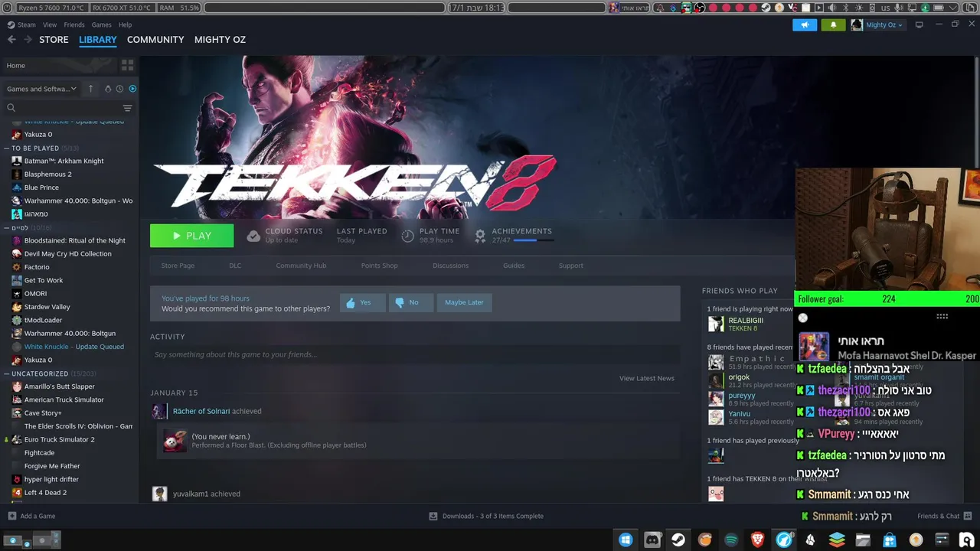Open the Points Shop link

click(x=379, y=266)
